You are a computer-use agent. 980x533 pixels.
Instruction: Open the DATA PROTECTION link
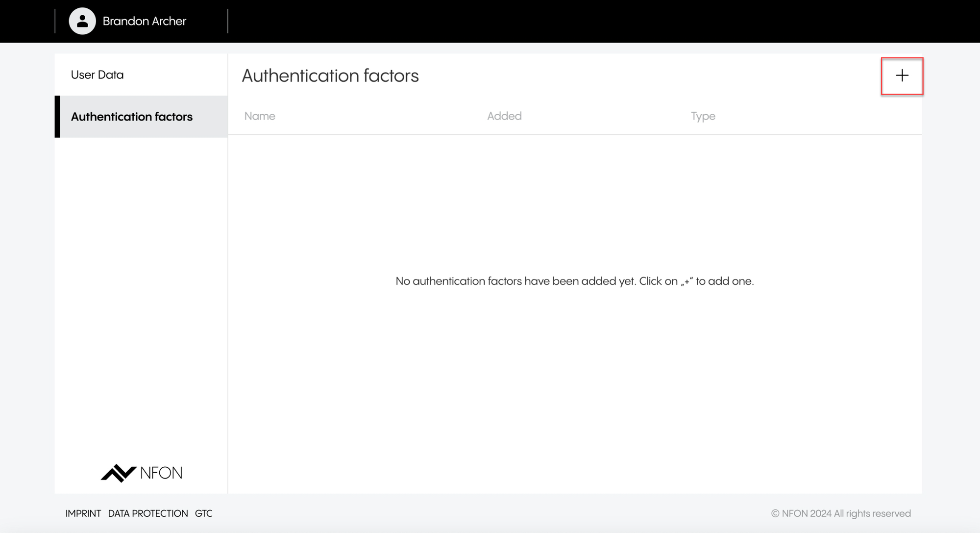[x=147, y=513]
